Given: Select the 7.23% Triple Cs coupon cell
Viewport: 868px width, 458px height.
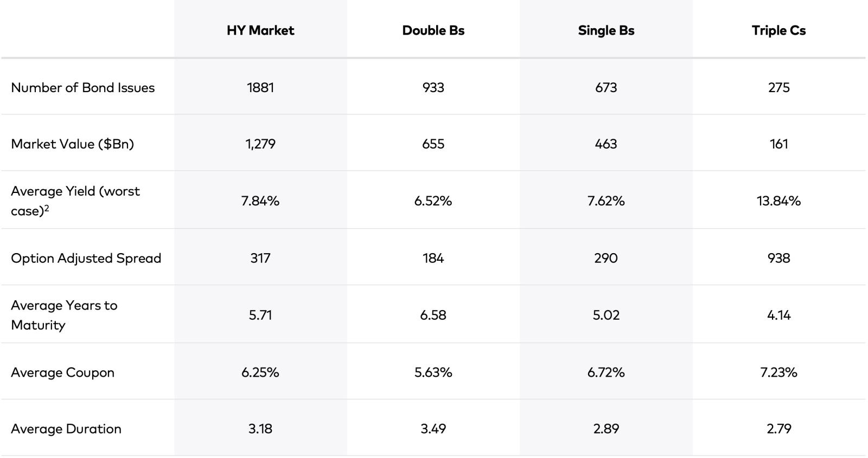Looking at the screenshot, I should click(x=778, y=372).
